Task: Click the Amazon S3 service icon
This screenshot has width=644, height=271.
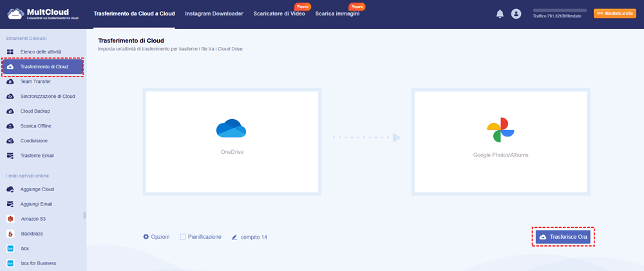Action: (x=11, y=219)
